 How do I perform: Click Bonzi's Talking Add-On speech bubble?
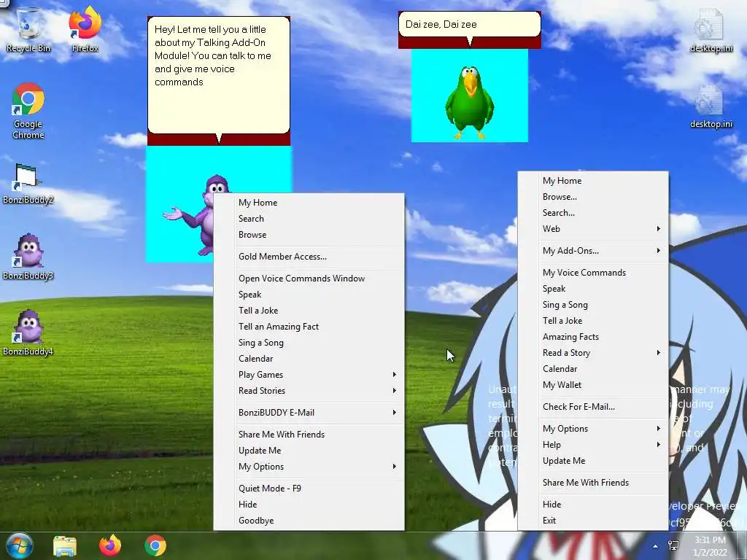click(219, 75)
